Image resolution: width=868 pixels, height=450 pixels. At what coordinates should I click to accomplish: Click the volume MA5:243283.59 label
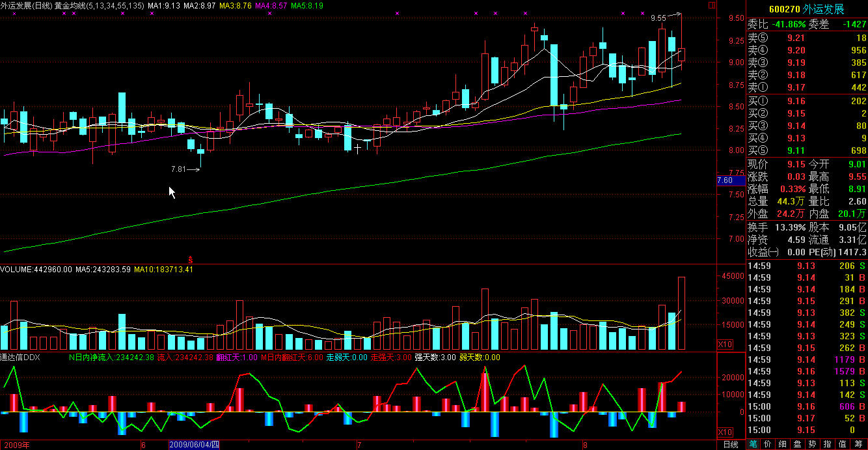103,269
